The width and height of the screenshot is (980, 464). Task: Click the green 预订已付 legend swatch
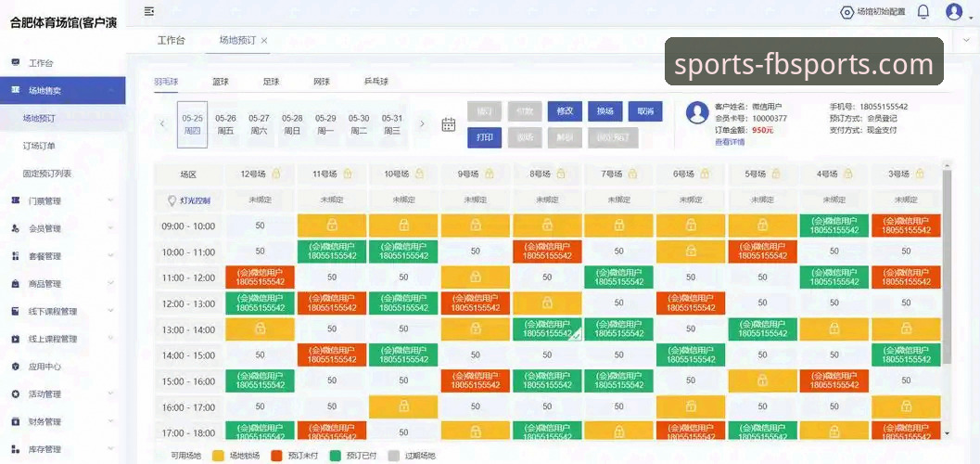(x=336, y=456)
